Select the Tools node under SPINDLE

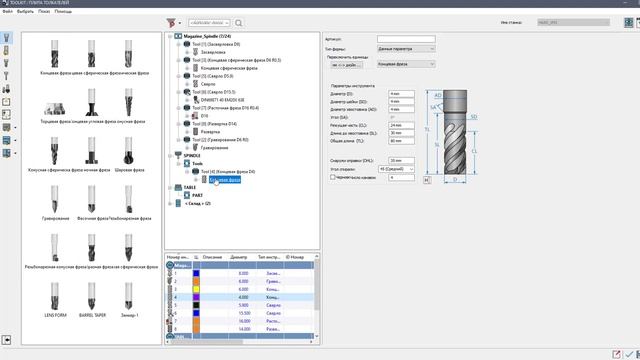pos(198,164)
